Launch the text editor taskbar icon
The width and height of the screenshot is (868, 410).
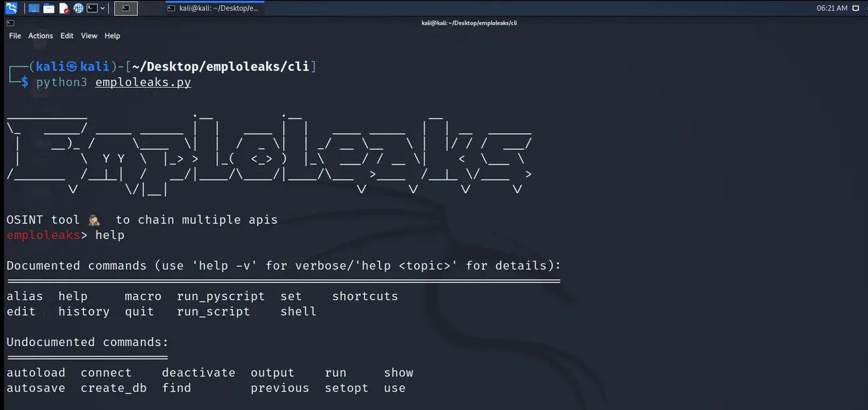pos(63,8)
